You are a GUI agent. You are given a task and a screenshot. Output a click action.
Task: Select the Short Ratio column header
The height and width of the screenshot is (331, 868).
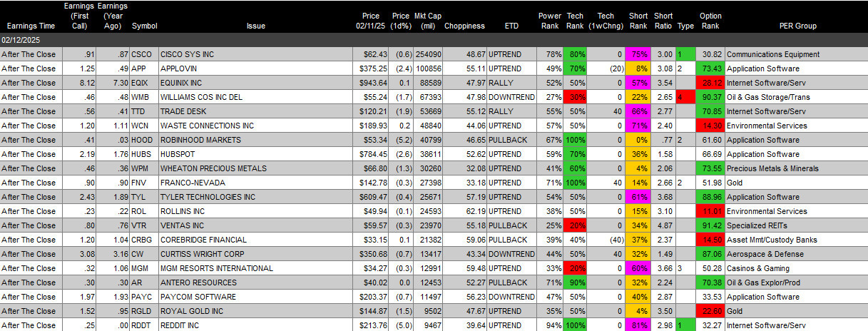pos(663,21)
